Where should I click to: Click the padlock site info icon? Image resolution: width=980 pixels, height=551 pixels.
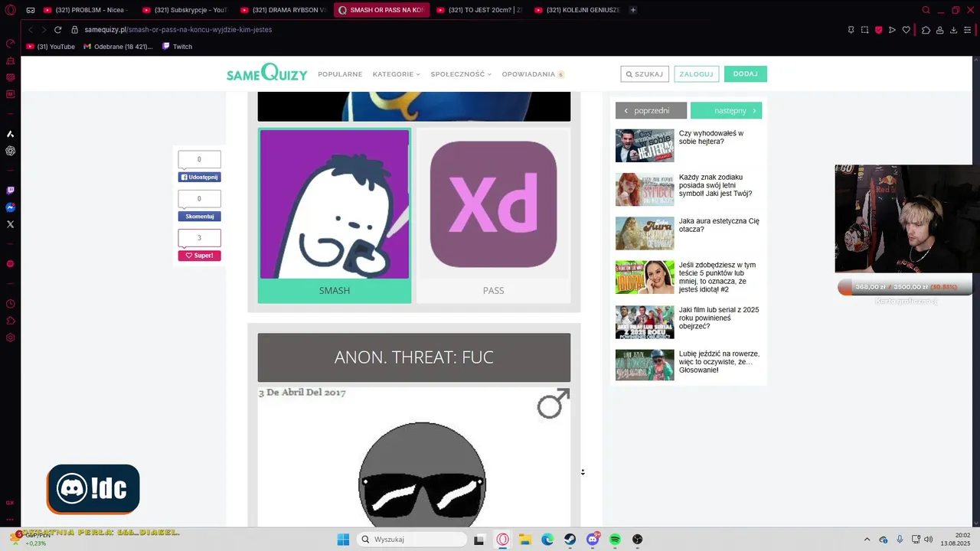click(x=75, y=30)
